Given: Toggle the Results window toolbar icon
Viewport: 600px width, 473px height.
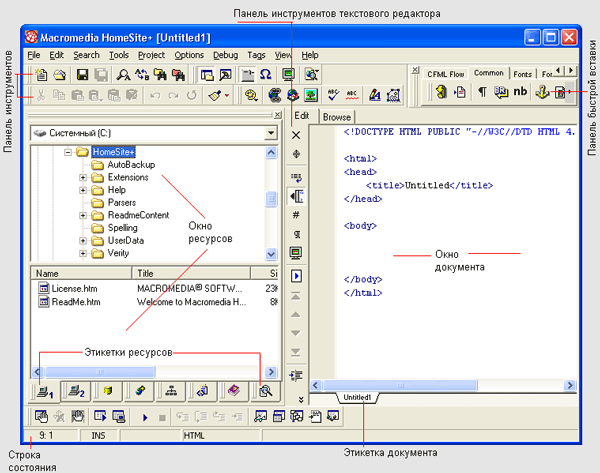Looking at the screenshot, I should pos(225,75).
